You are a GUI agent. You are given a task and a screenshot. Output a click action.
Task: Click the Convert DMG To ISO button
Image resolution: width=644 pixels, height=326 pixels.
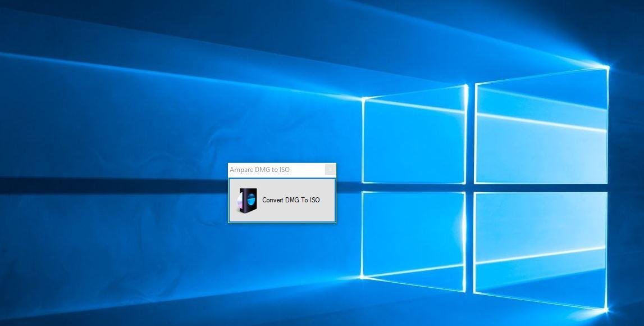tap(282, 200)
